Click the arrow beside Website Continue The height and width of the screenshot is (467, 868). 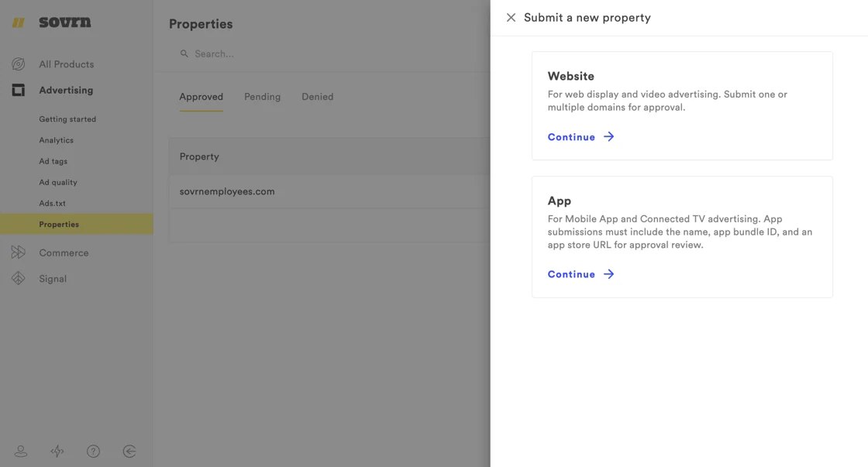[x=608, y=136]
